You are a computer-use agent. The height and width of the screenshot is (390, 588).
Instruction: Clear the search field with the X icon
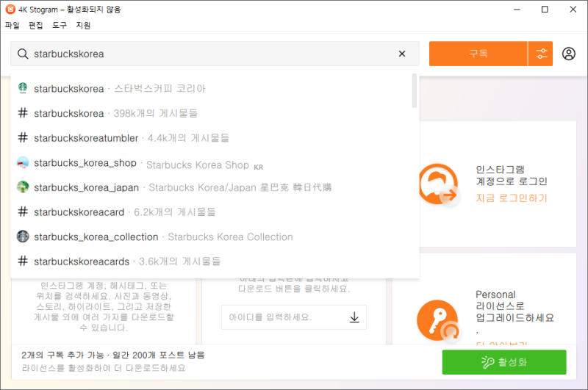(402, 54)
